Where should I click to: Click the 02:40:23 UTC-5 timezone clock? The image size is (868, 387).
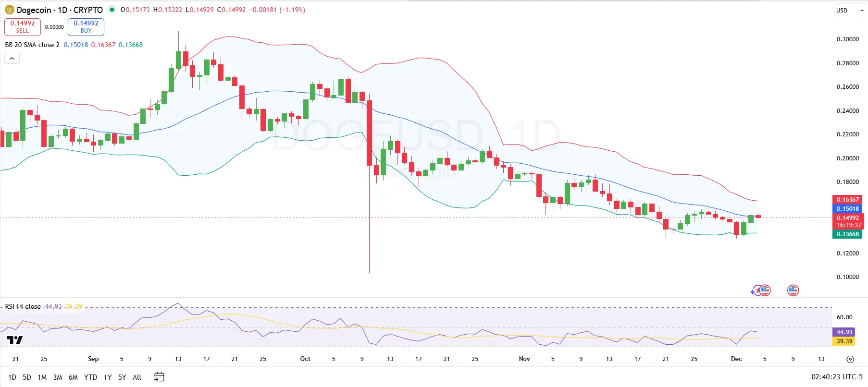pos(837,377)
